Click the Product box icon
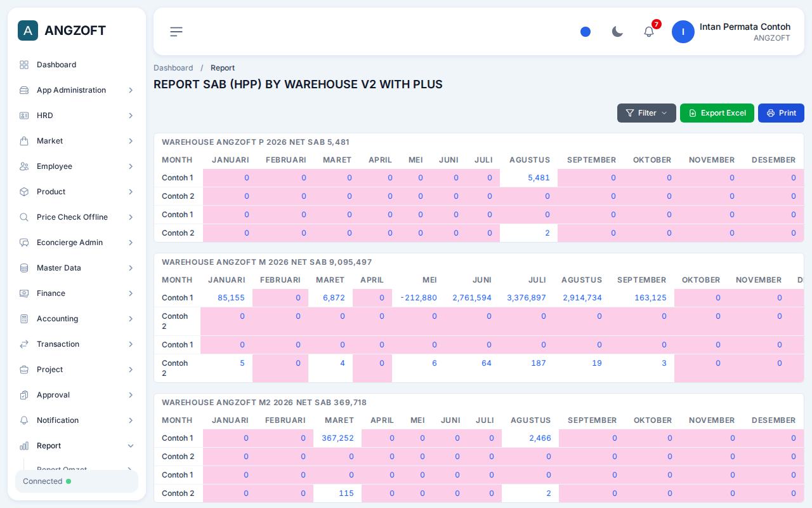The image size is (812, 508). click(24, 192)
